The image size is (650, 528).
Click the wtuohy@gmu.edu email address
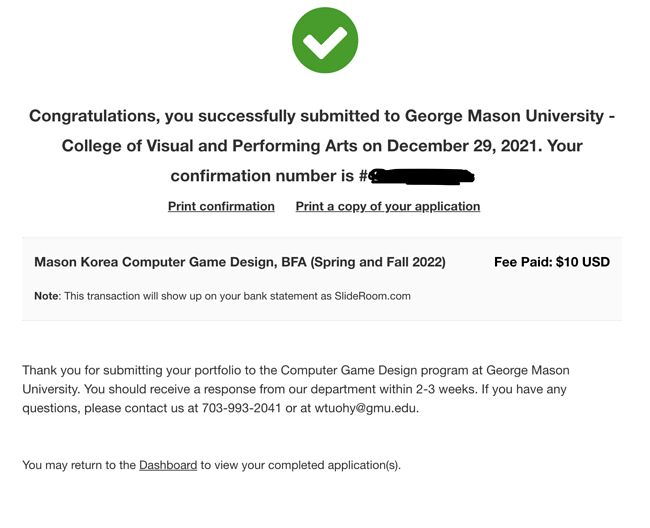tap(366, 408)
